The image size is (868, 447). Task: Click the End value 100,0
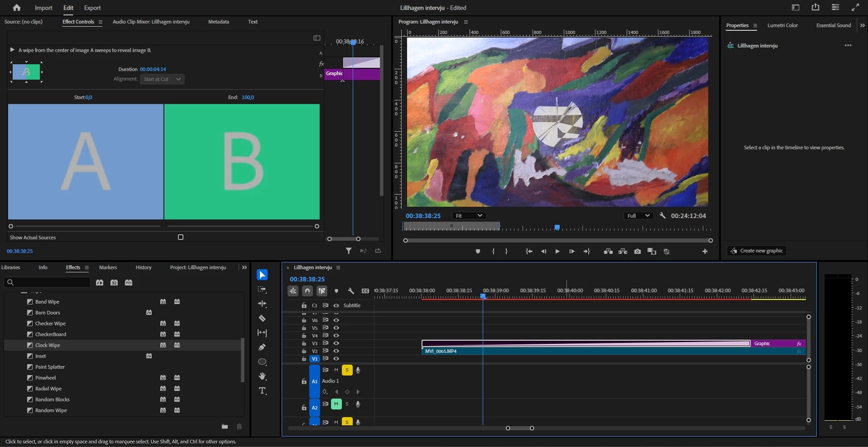(x=248, y=97)
